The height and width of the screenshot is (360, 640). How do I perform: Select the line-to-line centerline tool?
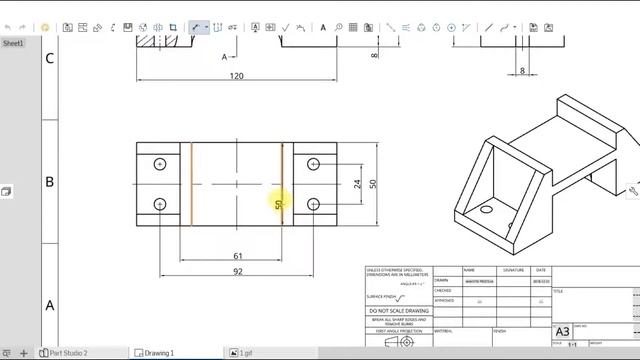(x=406, y=27)
